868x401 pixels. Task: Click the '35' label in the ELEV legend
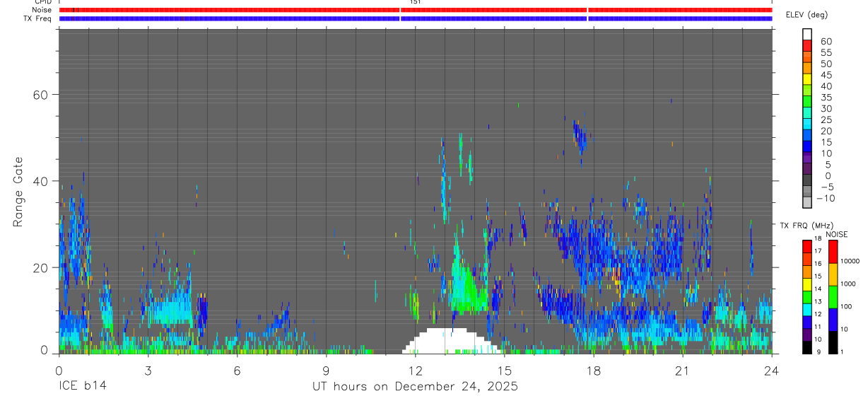[x=826, y=98]
